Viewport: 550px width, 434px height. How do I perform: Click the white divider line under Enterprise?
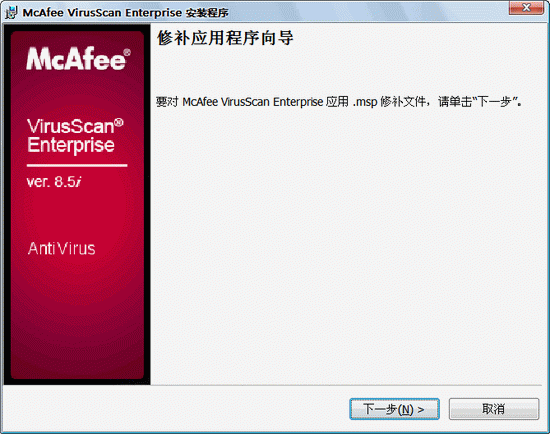[77, 165]
